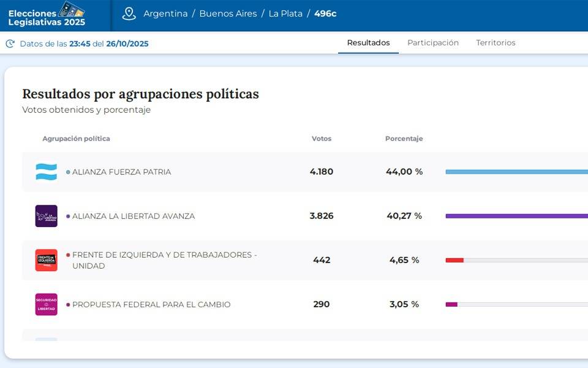588x368 pixels.
Task: Click the 496c breadcrumb item
Action: (x=325, y=13)
